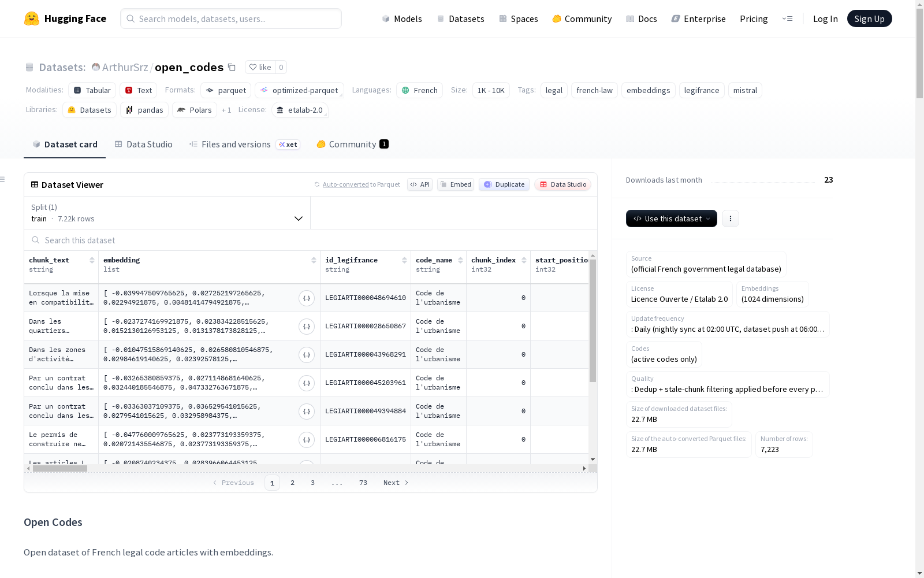
Task: Open the navigation overflow menu icon
Action: [787, 18]
